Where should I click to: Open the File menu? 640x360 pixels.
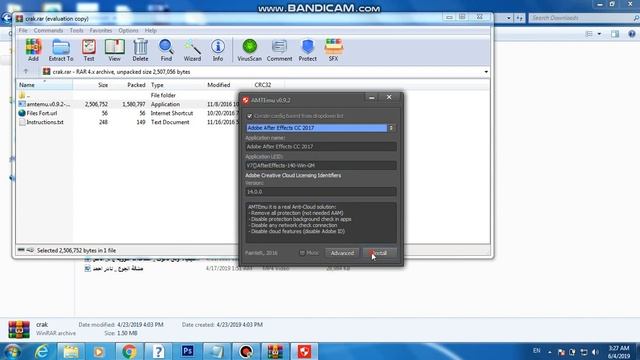tap(23, 31)
